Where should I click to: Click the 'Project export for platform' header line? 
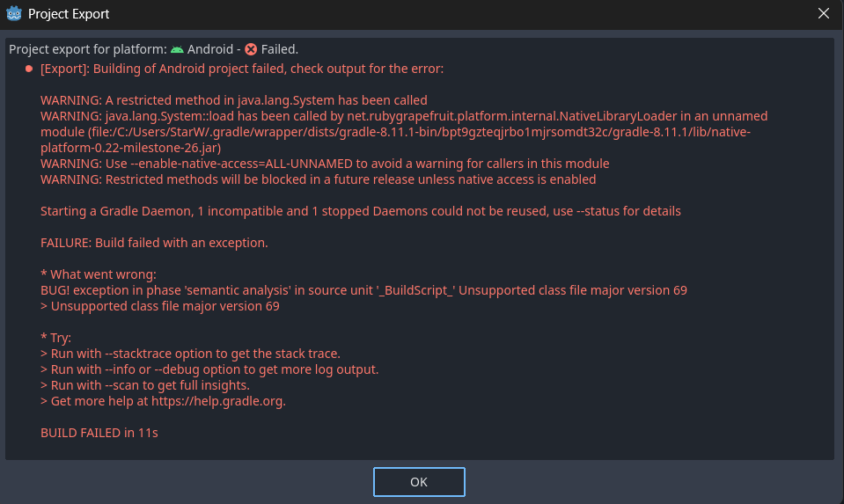click(x=88, y=49)
